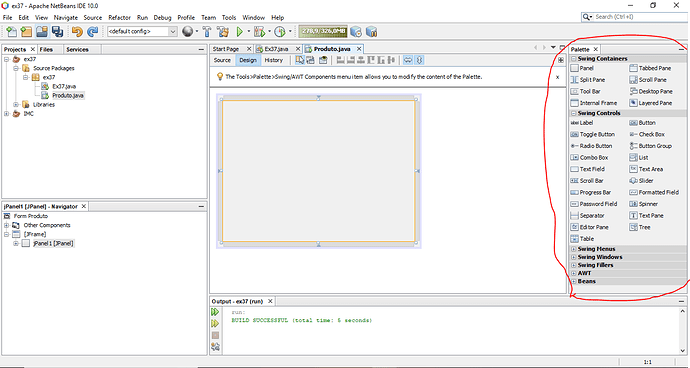
Task: Run project with green play icon
Action: pyautogui.click(x=240, y=32)
